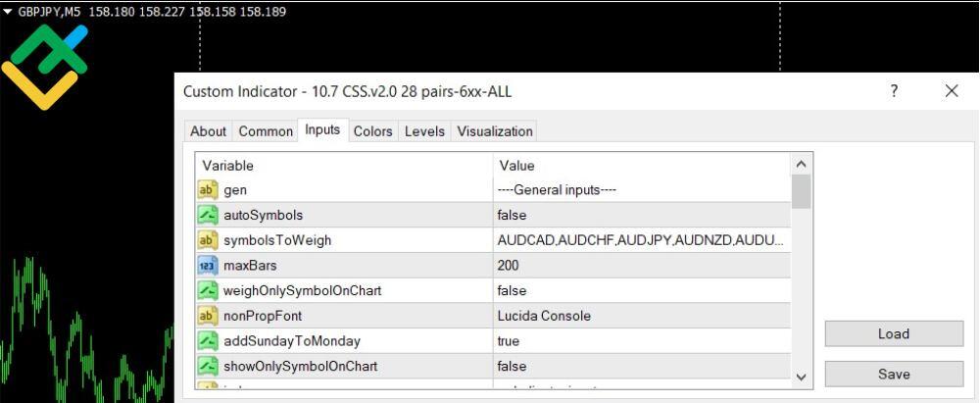The width and height of the screenshot is (980, 403).
Task: Expand the chart menu triangle near GBPJPY
Action: click(x=8, y=11)
